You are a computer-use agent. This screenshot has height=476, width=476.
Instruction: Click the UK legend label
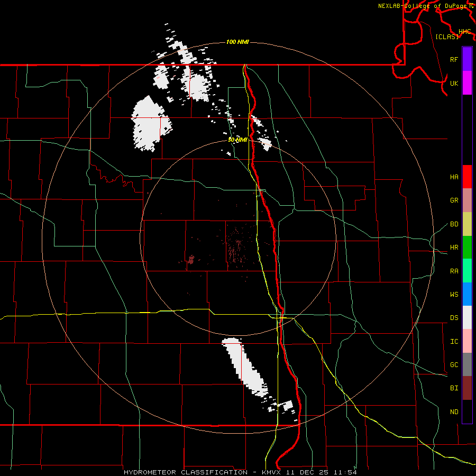(454, 83)
